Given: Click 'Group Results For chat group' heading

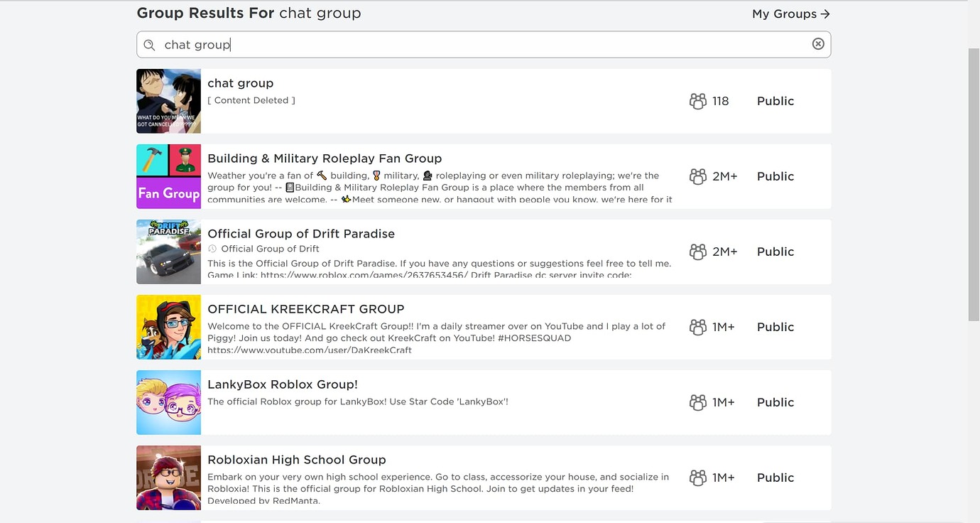Looking at the screenshot, I should [x=249, y=13].
